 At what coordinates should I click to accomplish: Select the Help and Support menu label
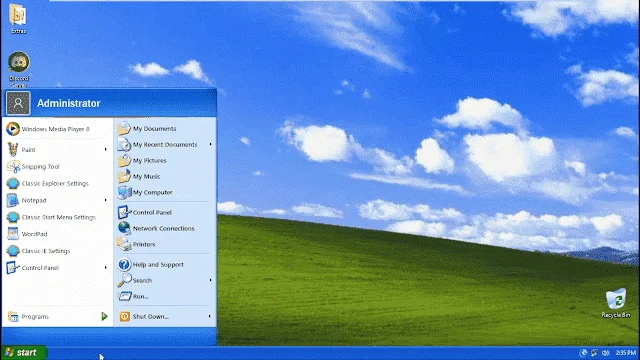pos(158,264)
